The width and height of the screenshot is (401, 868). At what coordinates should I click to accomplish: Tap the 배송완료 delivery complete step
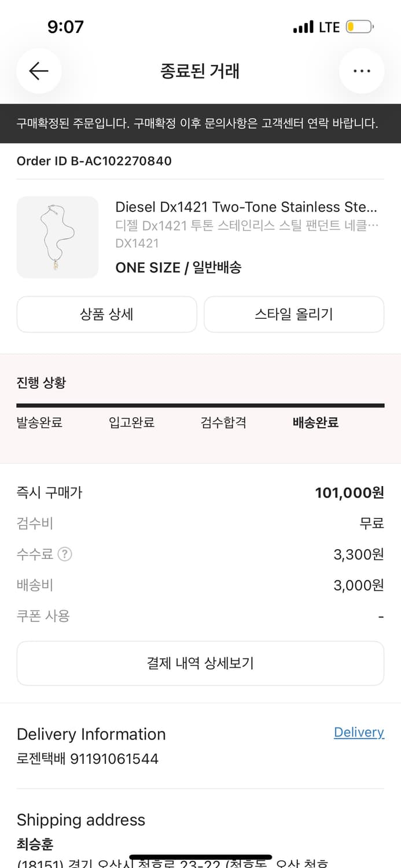315,423
